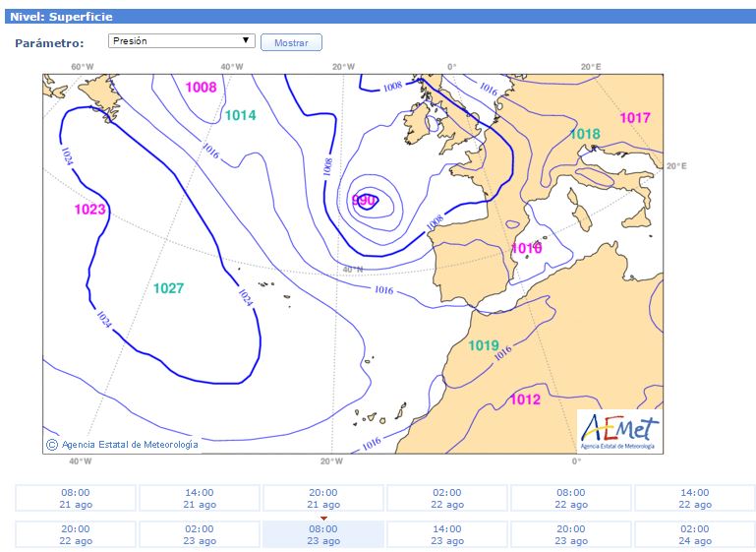The width and height of the screenshot is (756, 552).
Task: Click the Mostrar button
Action: pyautogui.click(x=291, y=42)
